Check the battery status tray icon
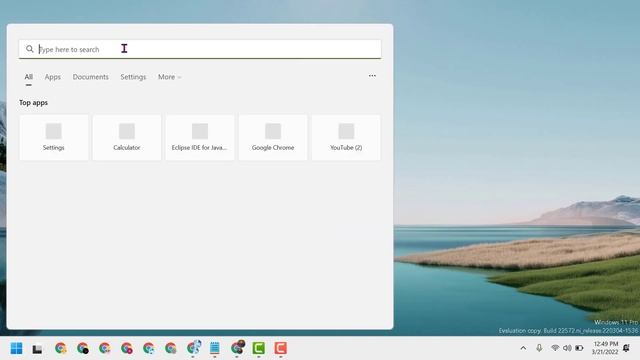The width and height of the screenshot is (640, 360). (x=579, y=348)
